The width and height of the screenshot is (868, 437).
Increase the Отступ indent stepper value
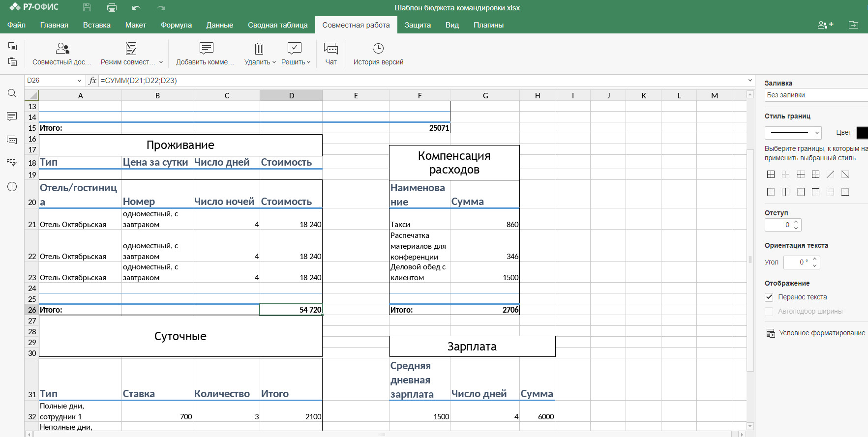(x=796, y=222)
